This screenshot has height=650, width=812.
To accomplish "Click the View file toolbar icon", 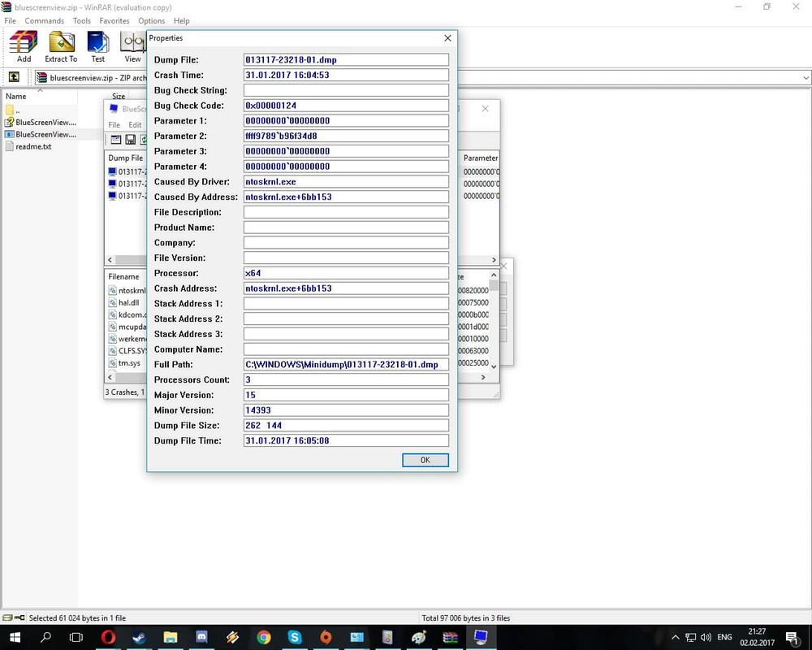I will (132, 46).
